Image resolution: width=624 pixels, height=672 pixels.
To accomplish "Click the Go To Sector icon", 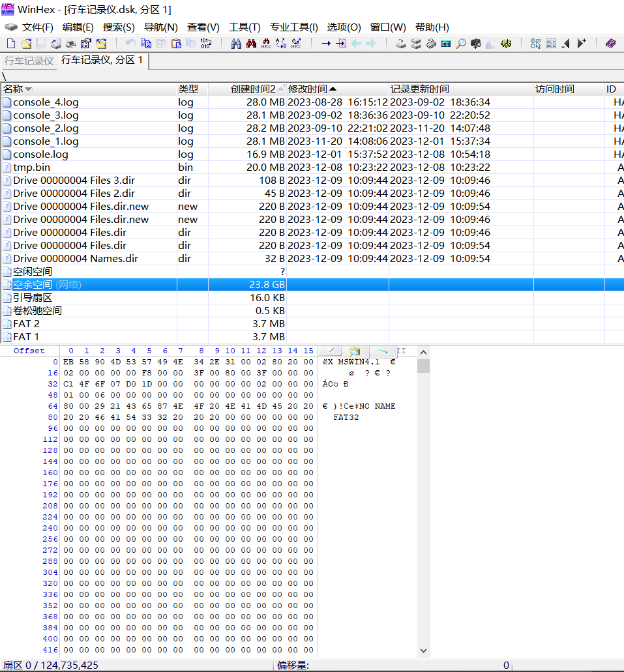I will (x=342, y=43).
